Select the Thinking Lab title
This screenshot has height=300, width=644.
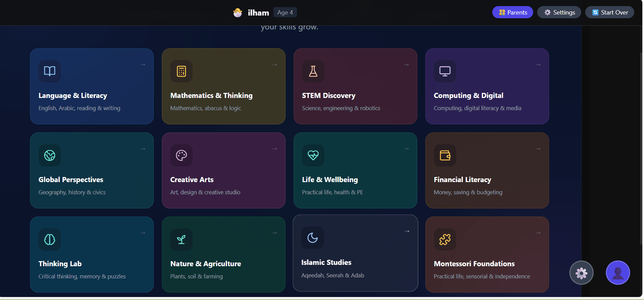click(60, 264)
